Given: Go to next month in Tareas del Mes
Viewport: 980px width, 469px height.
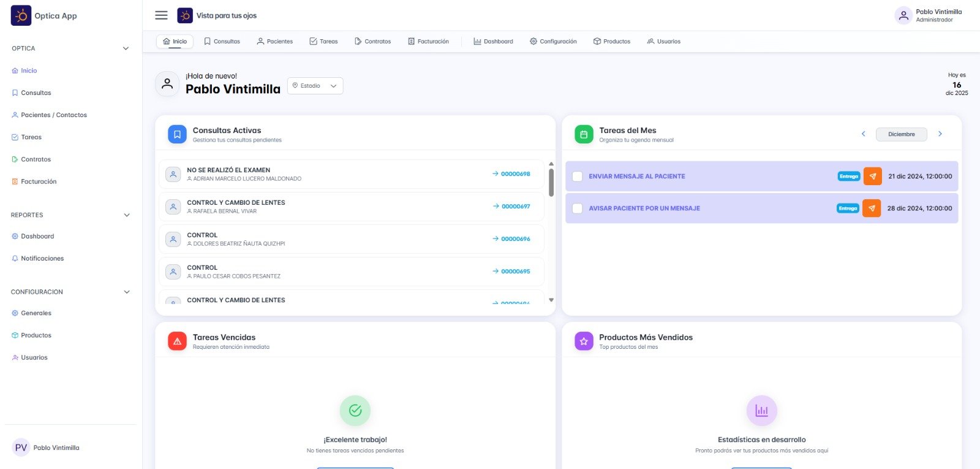Looking at the screenshot, I should [940, 134].
